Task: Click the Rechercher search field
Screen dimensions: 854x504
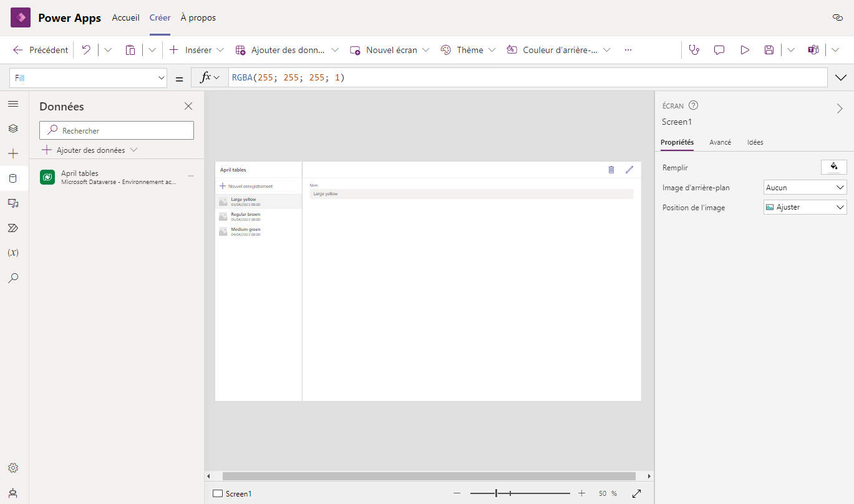Action: tap(117, 130)
